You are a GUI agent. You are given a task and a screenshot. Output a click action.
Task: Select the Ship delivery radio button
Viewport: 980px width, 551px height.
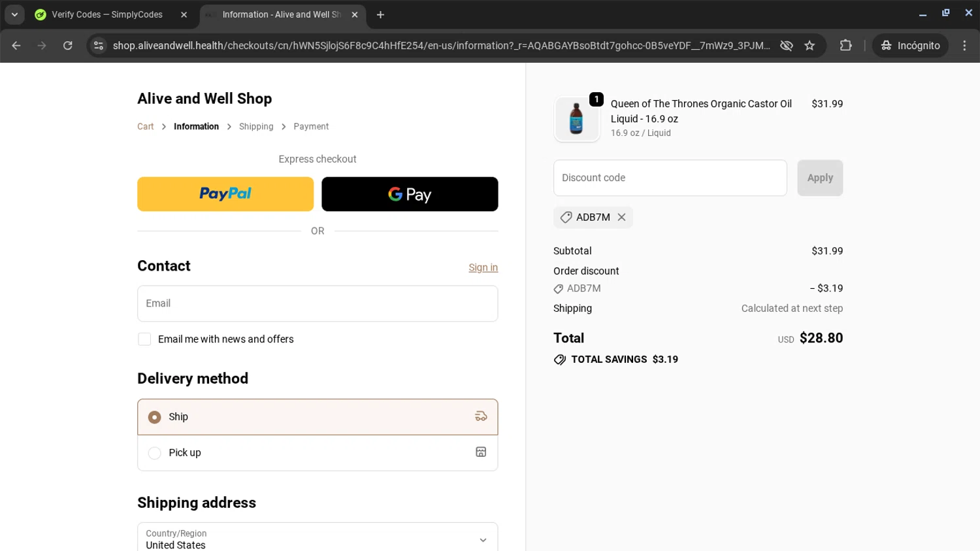[154, 417]
